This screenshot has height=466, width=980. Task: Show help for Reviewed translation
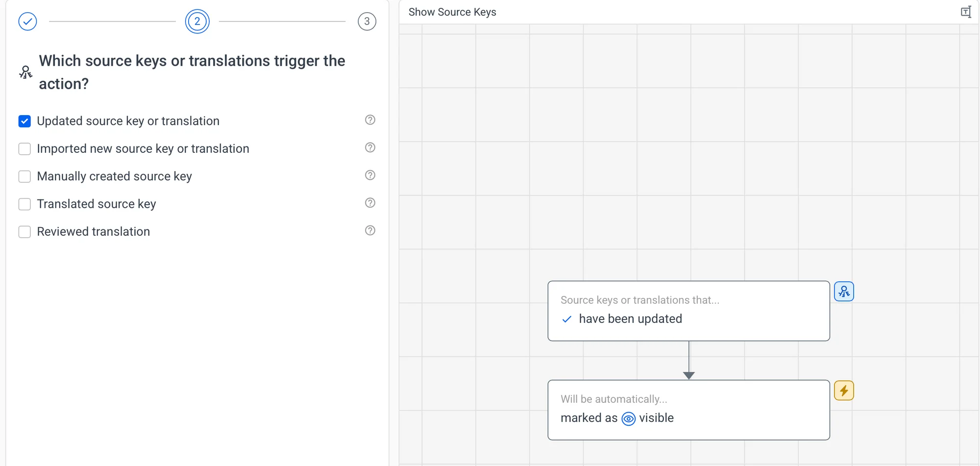pos(370,230)
